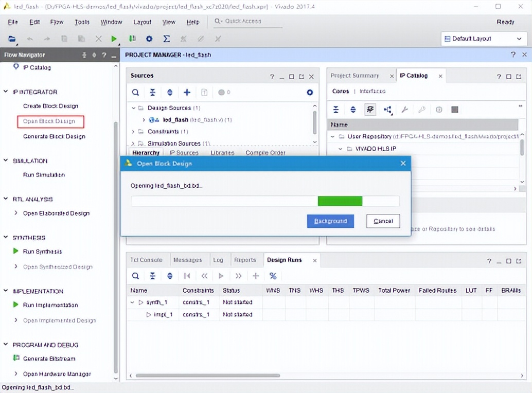
Task: Click Open Block Design in Flow Navigator
Action: [49, 121]
